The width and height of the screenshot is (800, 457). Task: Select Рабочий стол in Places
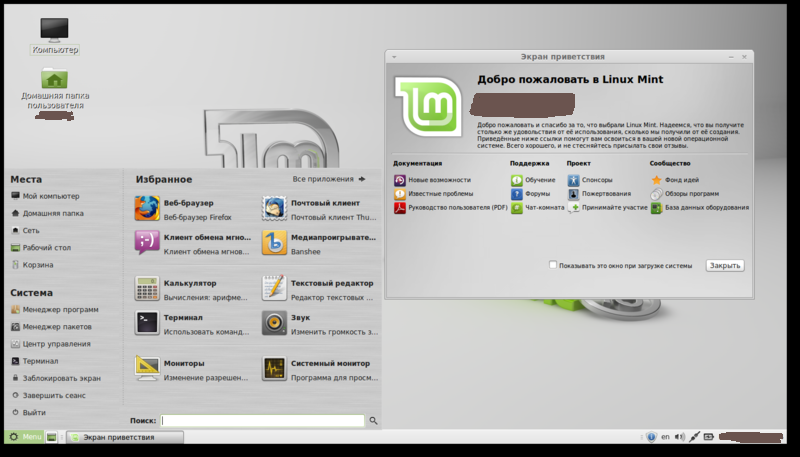pyautogui.click(x=40, y=247)
